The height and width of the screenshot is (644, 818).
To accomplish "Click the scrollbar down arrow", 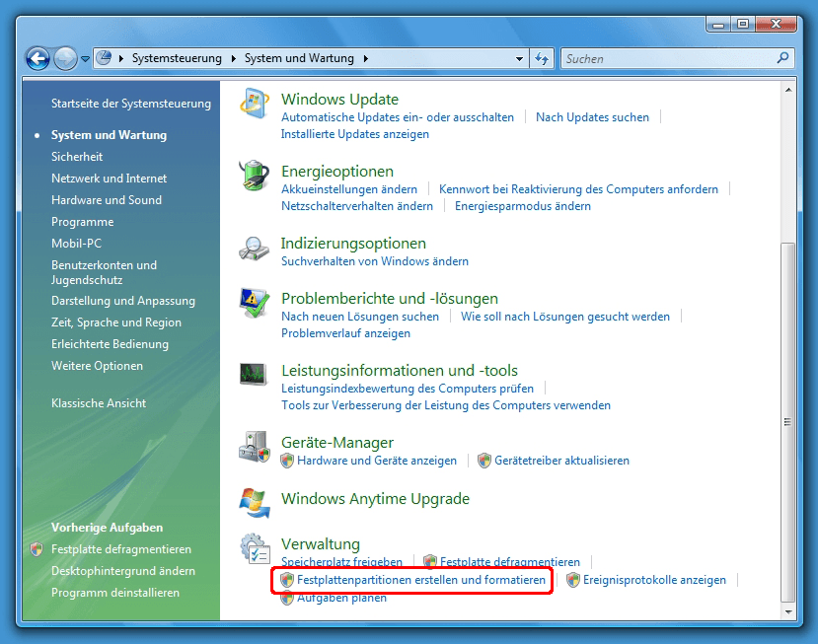I will coord(788,611).
